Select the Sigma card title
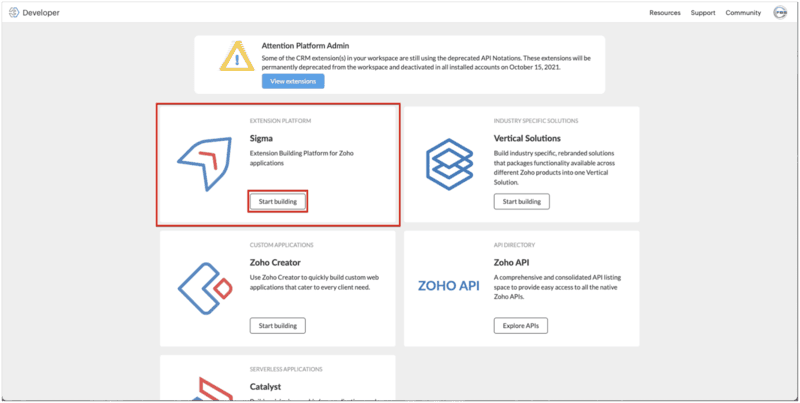Image resolution: width=800 pixels, height=403 pixels. pyautogui.click(x=261, y=138)
